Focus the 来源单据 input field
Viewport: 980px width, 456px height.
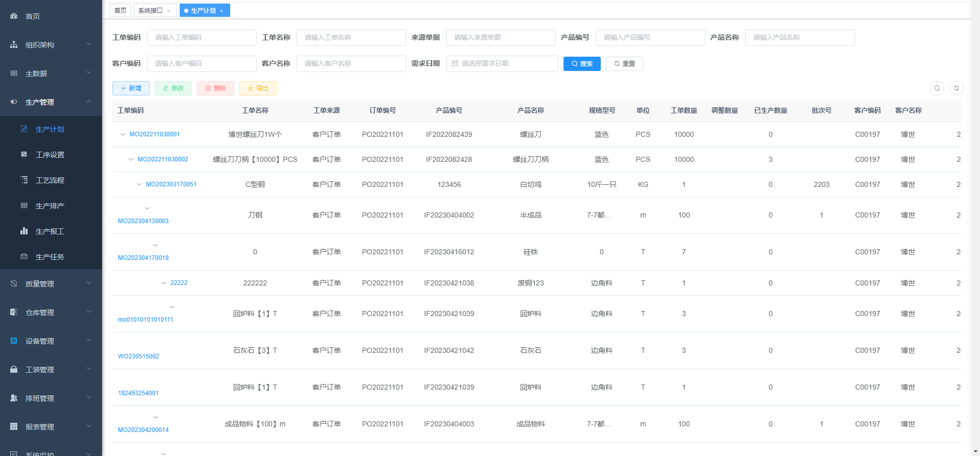tap(501, 38)
